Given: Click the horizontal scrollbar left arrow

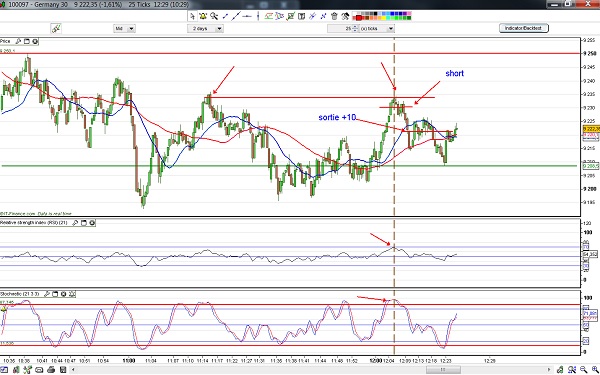Looking at the screenshot, I should (73, 370).
